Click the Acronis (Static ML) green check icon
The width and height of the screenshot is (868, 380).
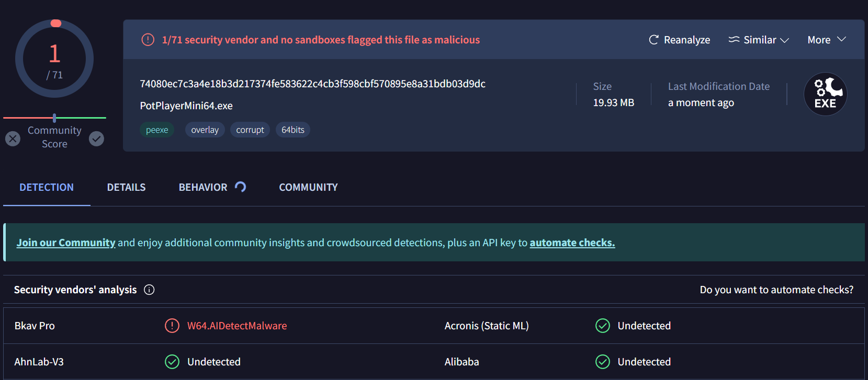[x=603, y=326]
